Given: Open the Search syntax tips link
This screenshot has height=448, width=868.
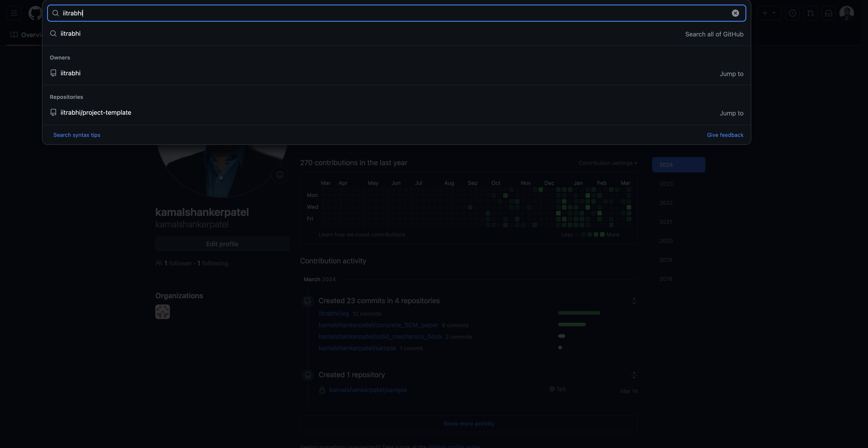Looking at the screenshot, I should pos(76,135).
